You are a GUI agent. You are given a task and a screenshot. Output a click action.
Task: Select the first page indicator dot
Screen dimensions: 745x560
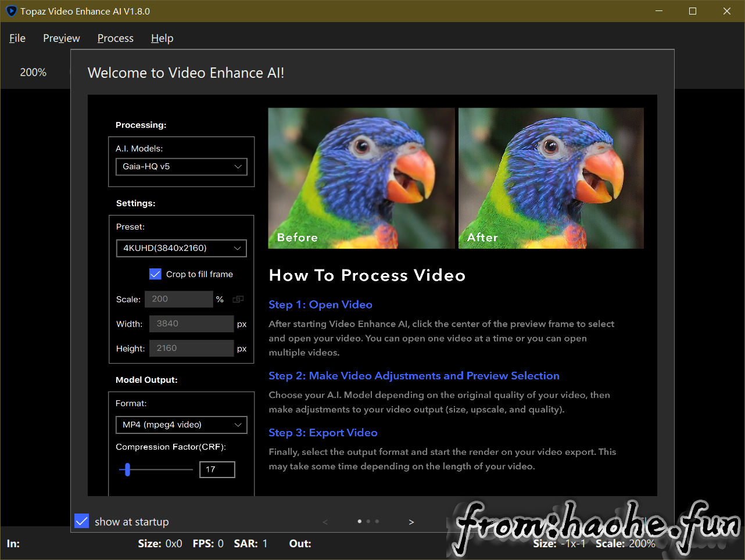coord(360,521)
